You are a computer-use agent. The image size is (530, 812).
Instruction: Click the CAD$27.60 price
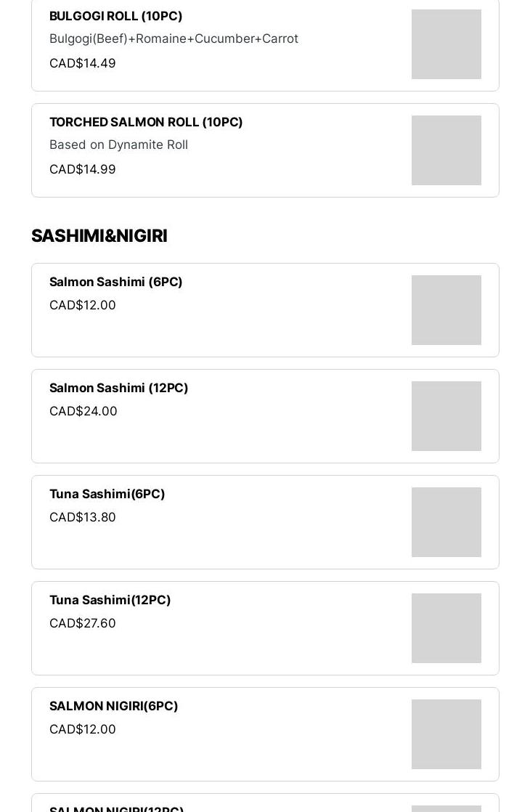point(82,623)
